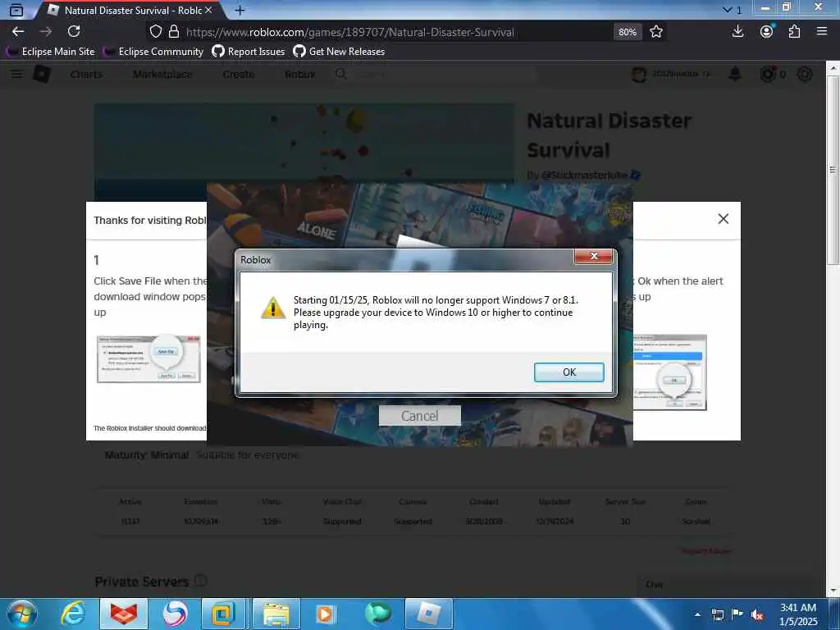Click the Ok alert instruction thumbnail

(669, 372)
